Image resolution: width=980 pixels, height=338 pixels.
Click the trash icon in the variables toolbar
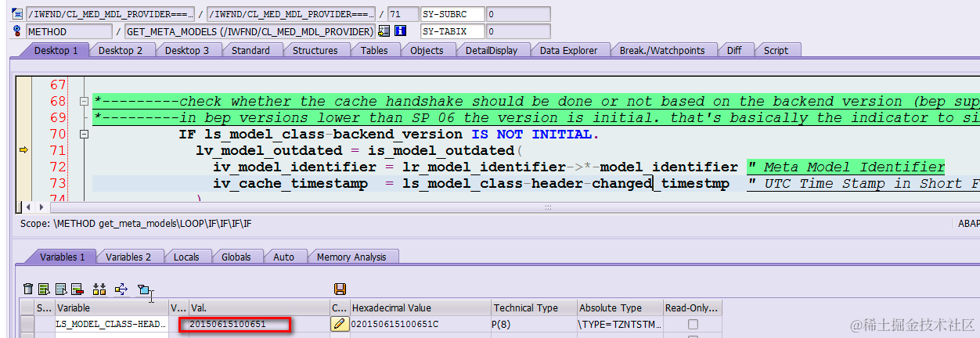(x=28, y=289)
